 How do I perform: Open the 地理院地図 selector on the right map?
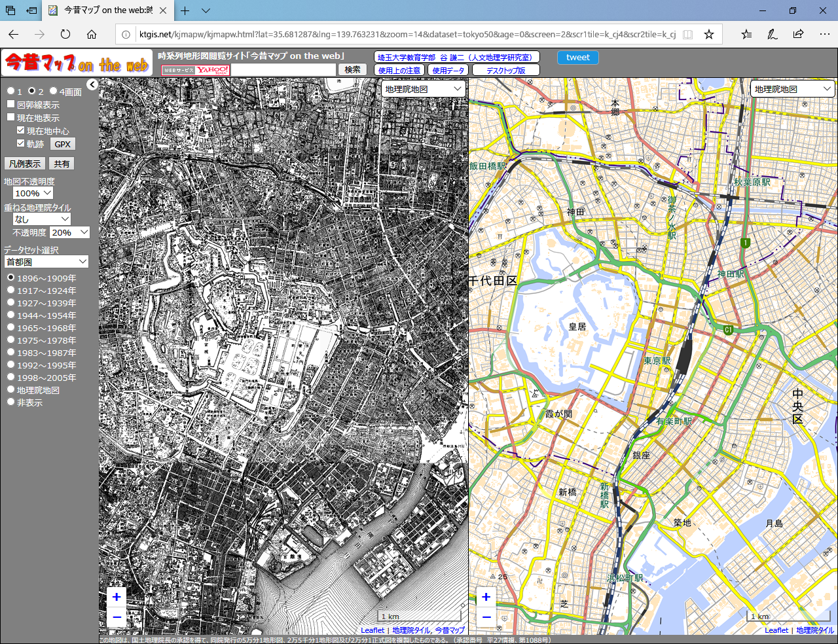(x=792, y=88)
